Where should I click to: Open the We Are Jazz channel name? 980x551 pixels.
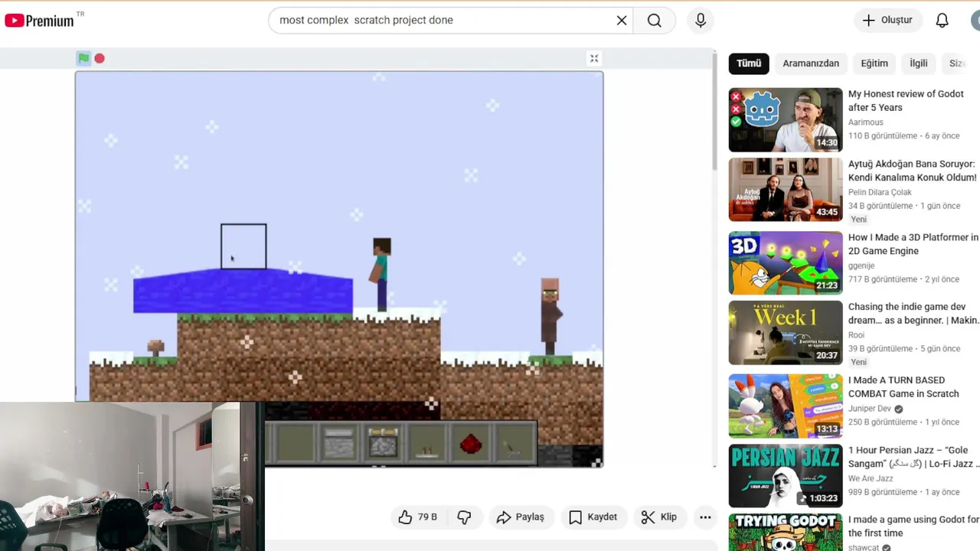[x=871, y=478]
